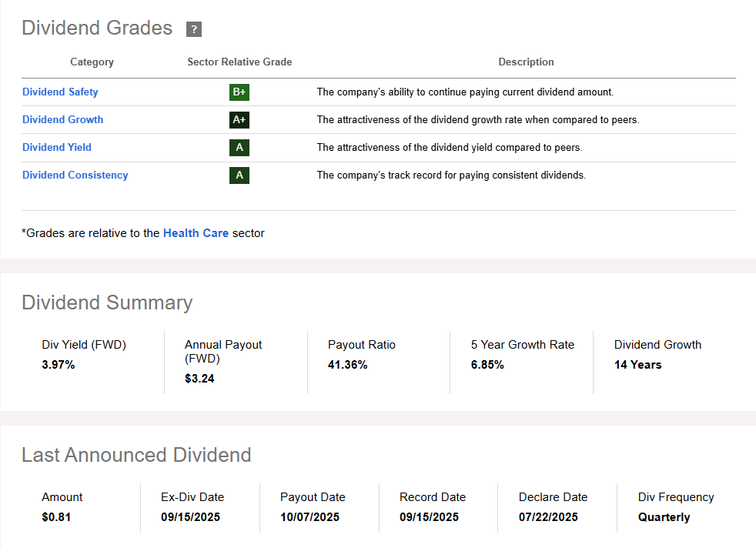
Task: Open the Dividend Grades help tooltip icon
Action: [x=194, y=28]
